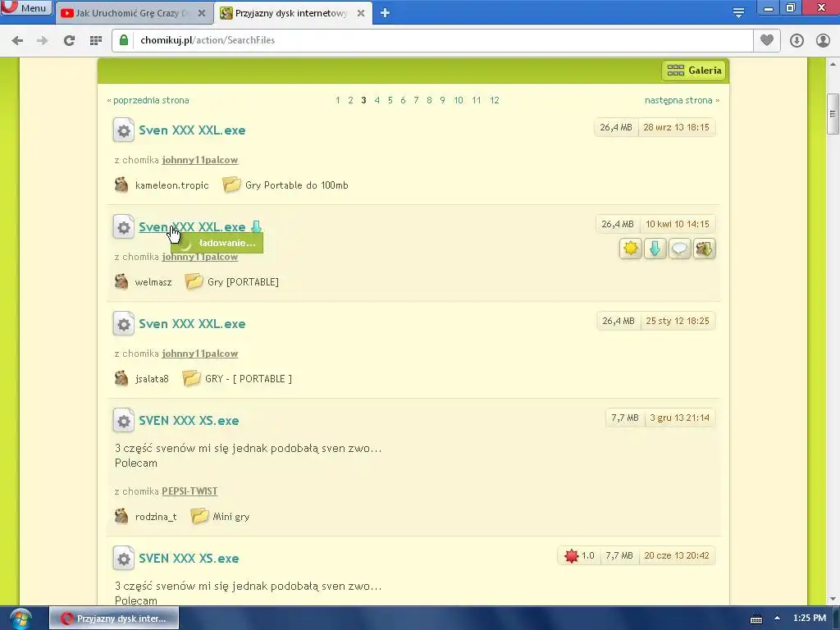Click the speech bubble comment icon

(679, 249)
